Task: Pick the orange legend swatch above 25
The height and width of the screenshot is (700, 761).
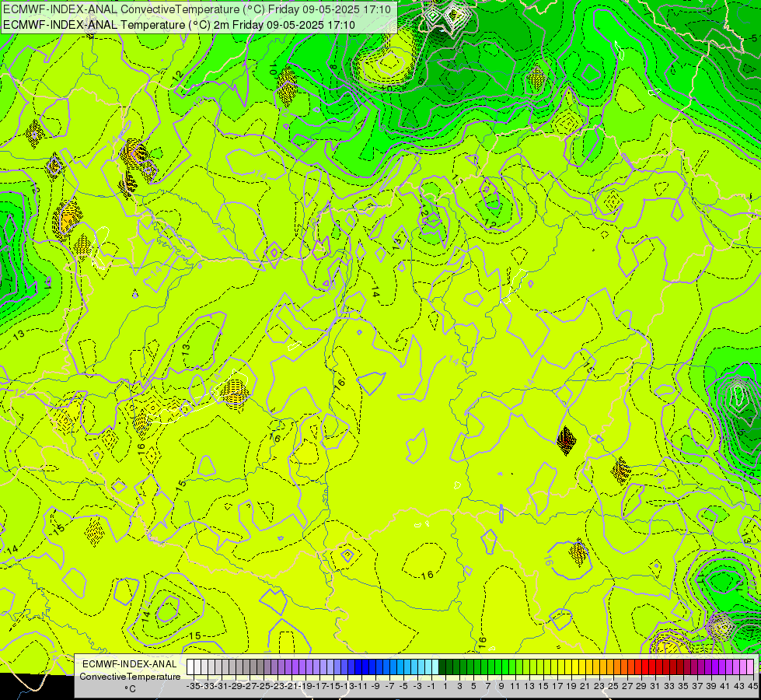Action: coord(609,667)
